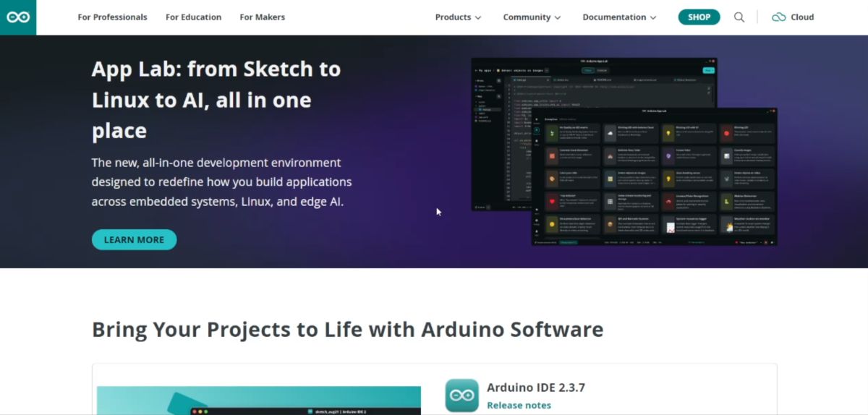This screenshot has height=415, width=868.
Task: Open the For Professionals section
Action: pyautogui.click(x=112, y=17)
